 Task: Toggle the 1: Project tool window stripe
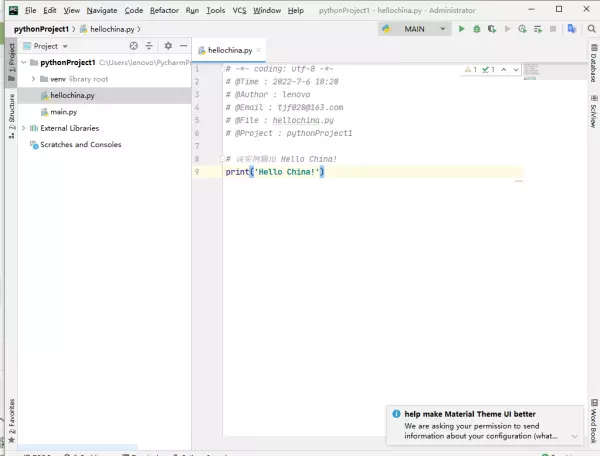click(11, 61)
